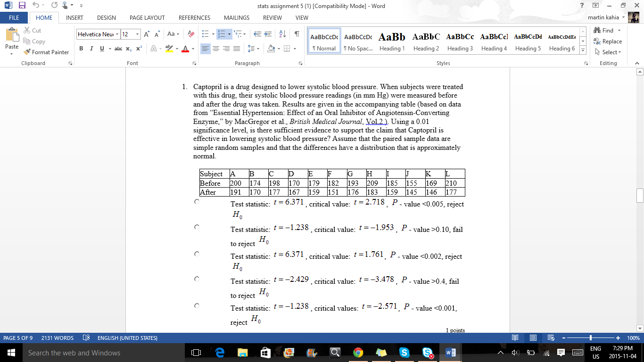
Task: Apply yellow text highlight color
Action: (169, 49)
